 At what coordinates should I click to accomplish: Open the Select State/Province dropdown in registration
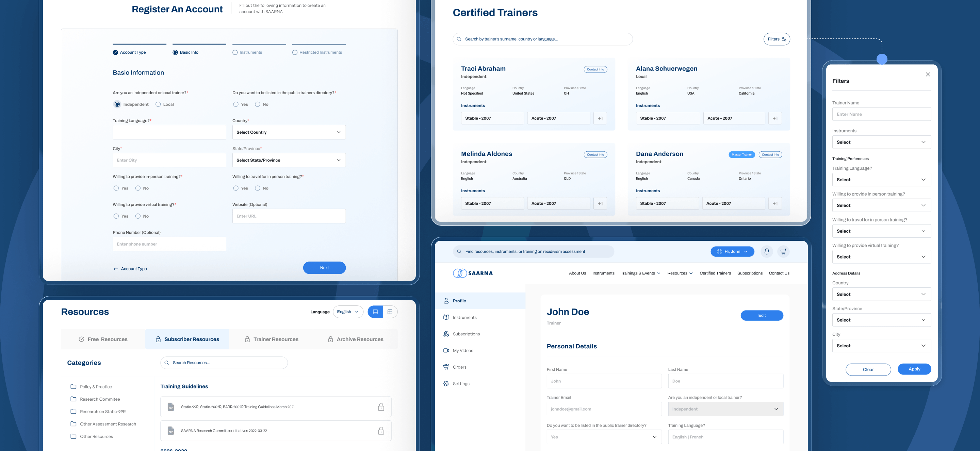289,160
